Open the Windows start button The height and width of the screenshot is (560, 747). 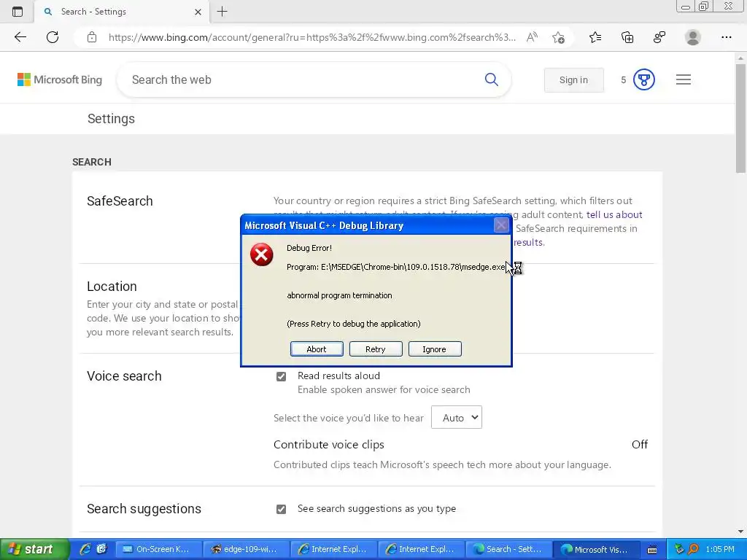click(x=34, y=549)
